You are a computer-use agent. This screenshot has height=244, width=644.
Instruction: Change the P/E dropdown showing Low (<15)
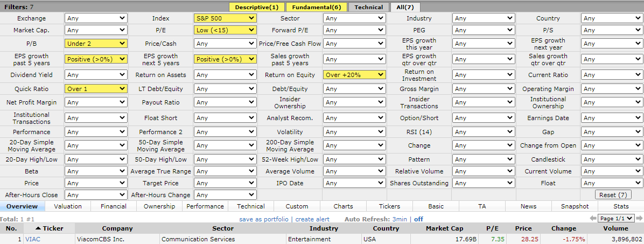click(x=226, y=30)
